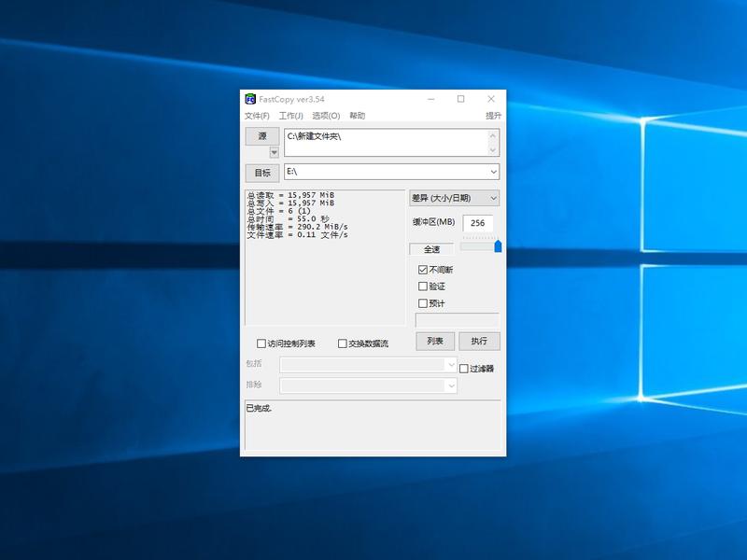The height and width of the screenshot is (560, 747).
Task: Open the 差异 (大小/日期) copy mode dropdown
Action: (454, 198)
